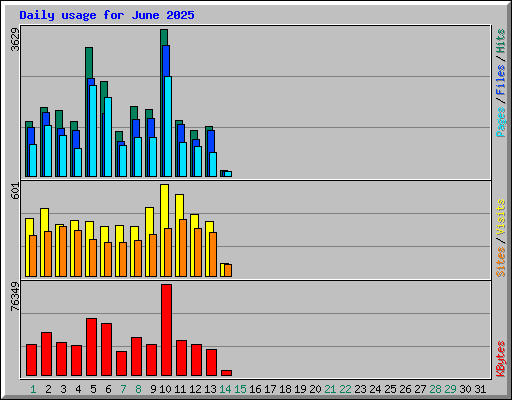Click day 21 on the x-axis
The image size is (512, 400).
coord(330,389)
